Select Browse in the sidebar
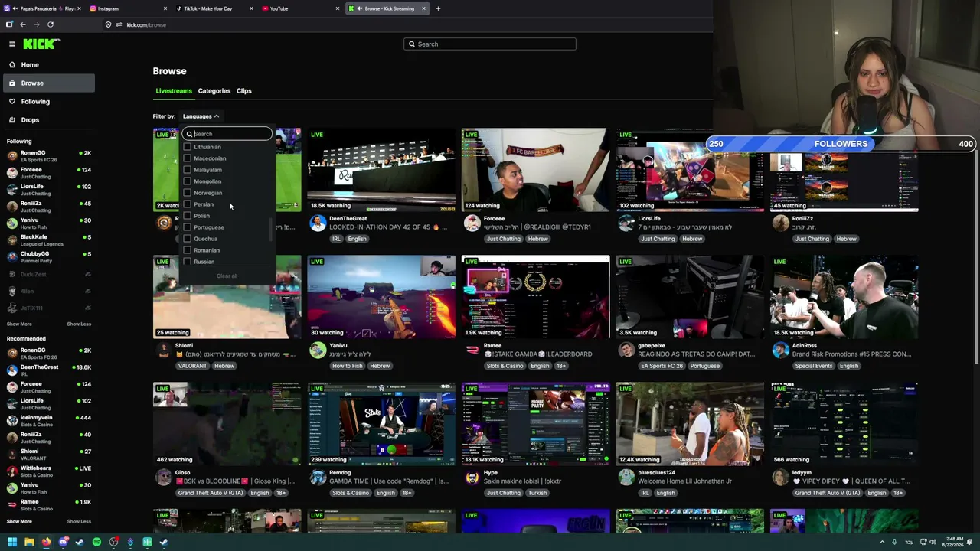Screen dimensions: 980x551 point(49,83)
